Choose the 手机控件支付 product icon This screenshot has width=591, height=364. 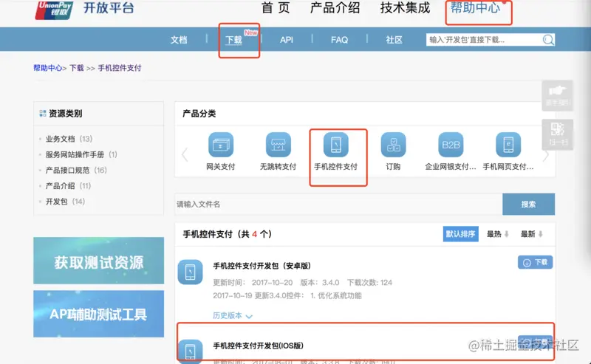click(x=336, y=145)
